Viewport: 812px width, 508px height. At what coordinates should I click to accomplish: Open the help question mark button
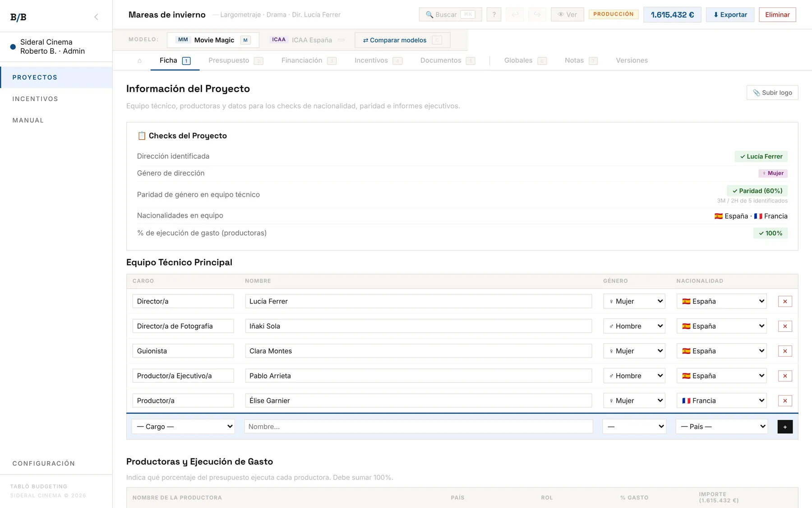(494, 14)
